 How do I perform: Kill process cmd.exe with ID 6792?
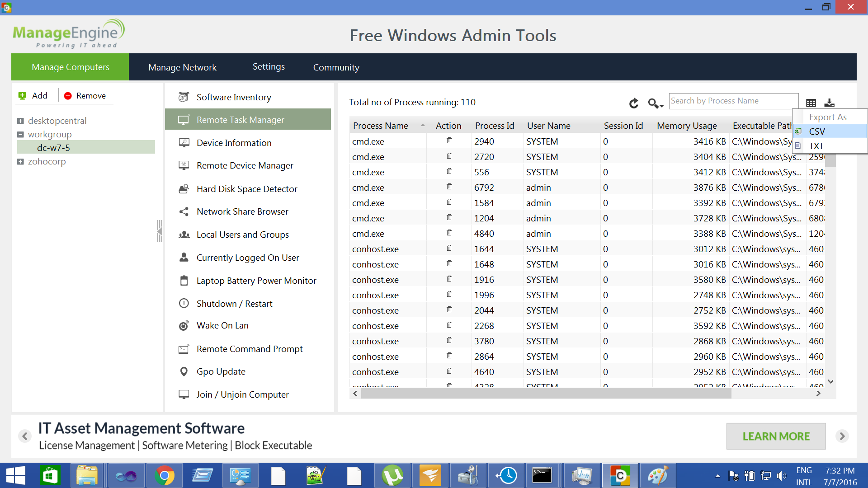(x=449, y=187)
